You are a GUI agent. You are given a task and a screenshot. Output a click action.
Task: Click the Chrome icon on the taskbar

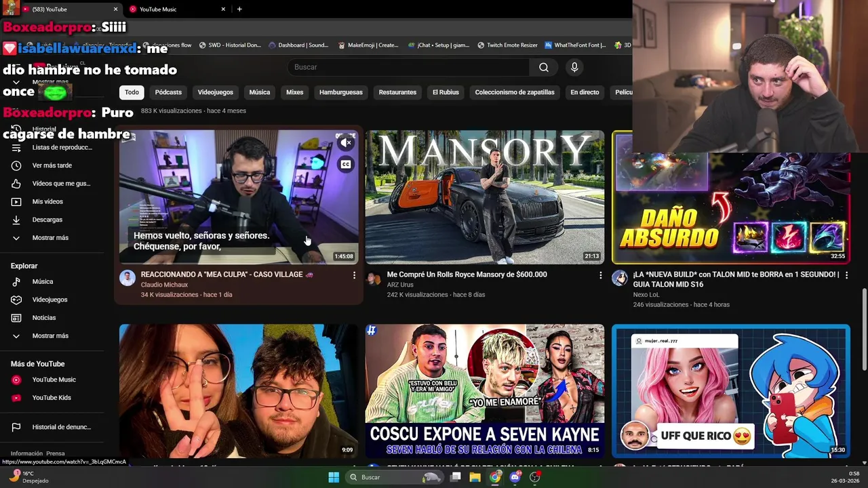[x=495, y=477]
